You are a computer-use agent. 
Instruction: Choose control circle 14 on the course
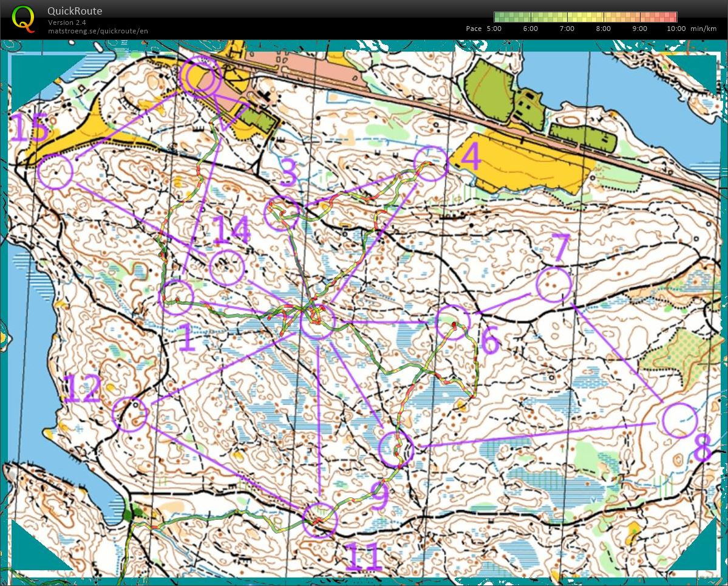(x=226, y=268)
